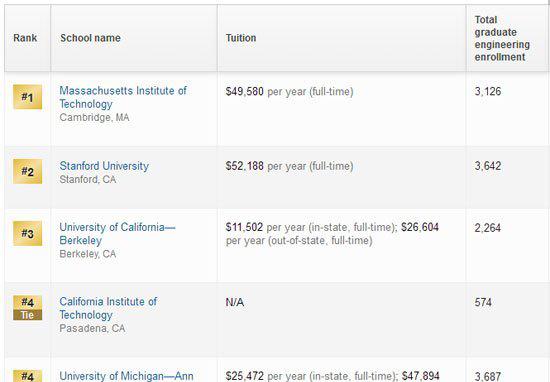
Task: Click the Cambridge, MA location text
Action: (x=94, y=117)
